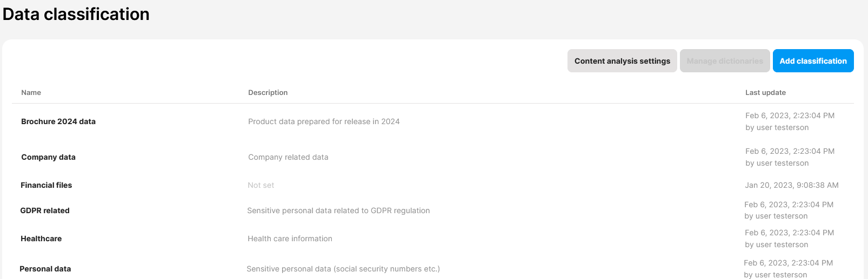This screenshot has width=868, height=279.
Task: Select the Company data row
Action: pos(49,157)
